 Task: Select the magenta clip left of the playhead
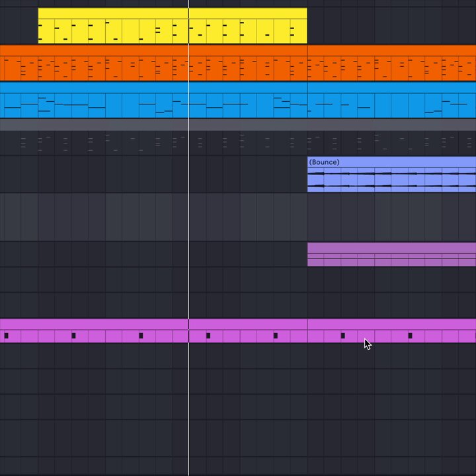coord(94,331)
